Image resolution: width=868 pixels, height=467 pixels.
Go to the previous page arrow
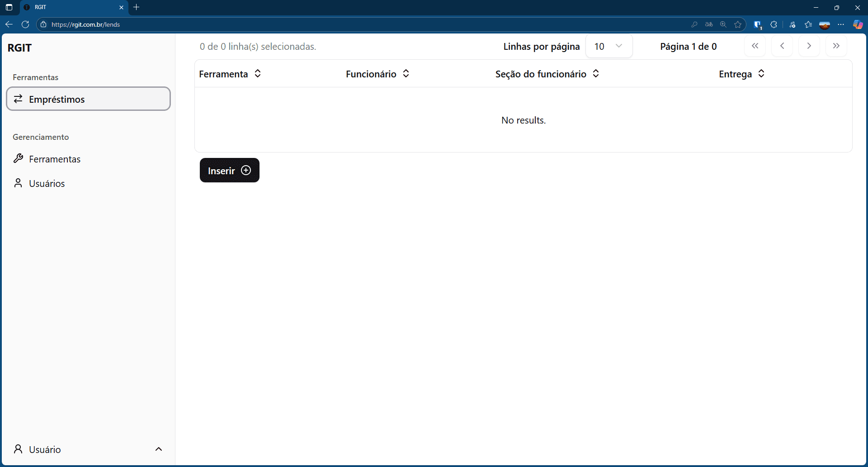[x=782, y=46]
